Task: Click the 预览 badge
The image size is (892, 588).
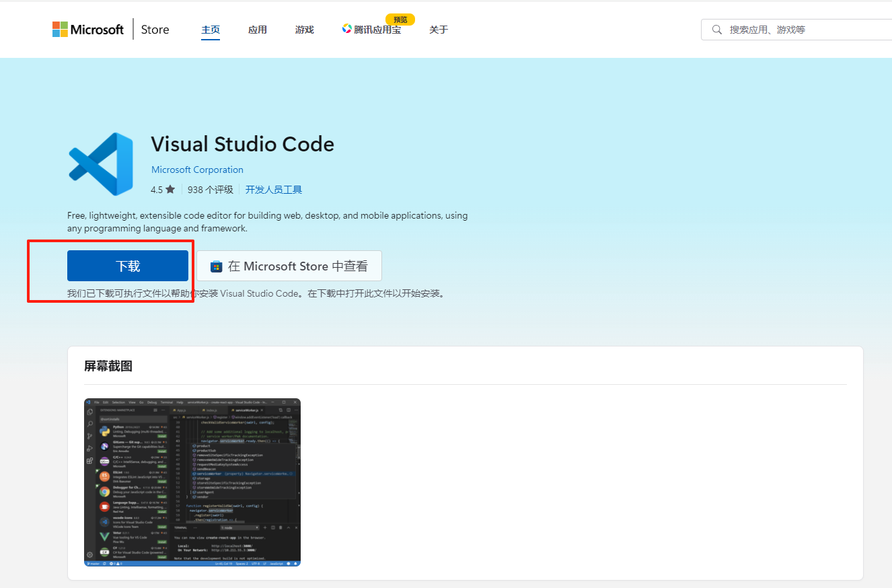Action: 400,20
